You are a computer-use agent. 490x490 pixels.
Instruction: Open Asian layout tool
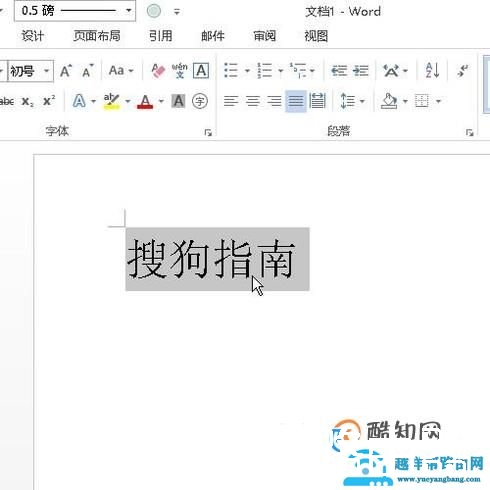tap(391, 70)
